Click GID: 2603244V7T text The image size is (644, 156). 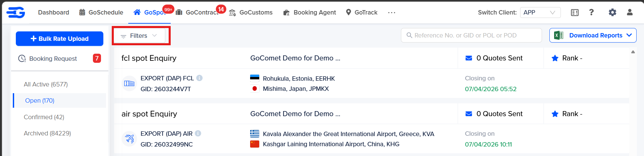(x=166, y=89)
